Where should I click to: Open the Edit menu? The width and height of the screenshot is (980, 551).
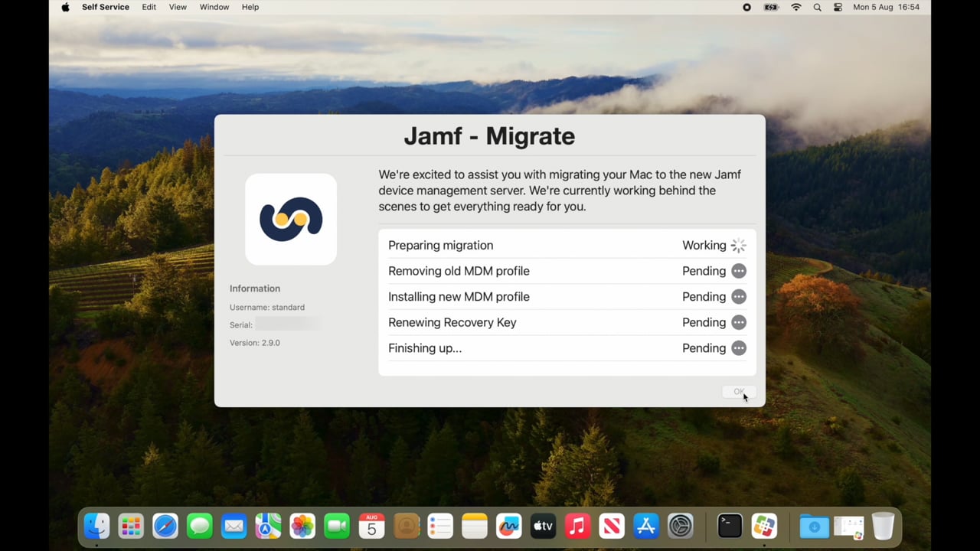coord(149,7)
